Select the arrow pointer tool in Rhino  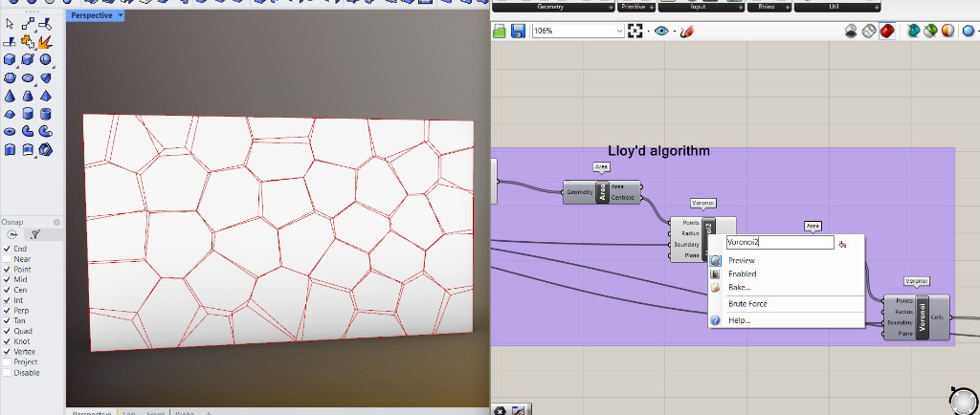point(10,24)
